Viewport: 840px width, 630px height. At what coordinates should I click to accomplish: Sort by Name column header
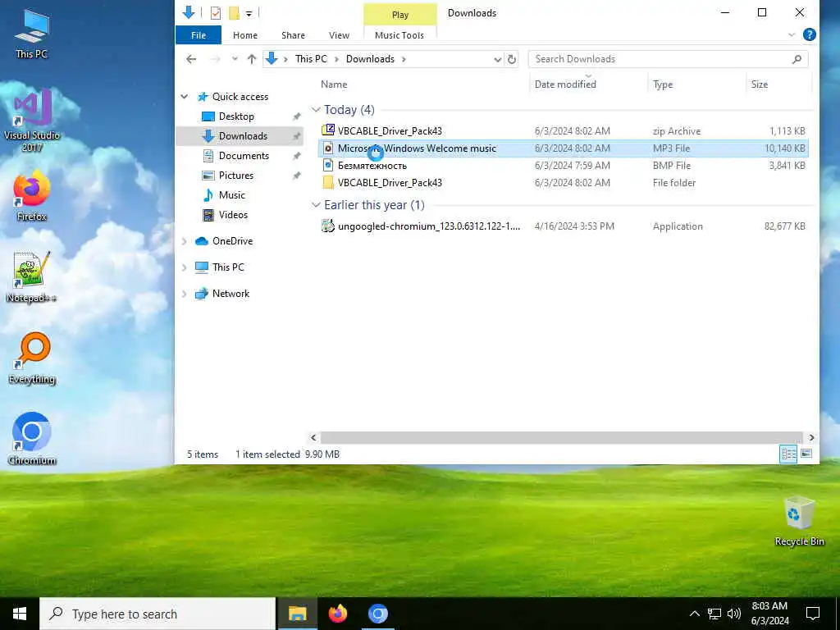click(334, 84)
